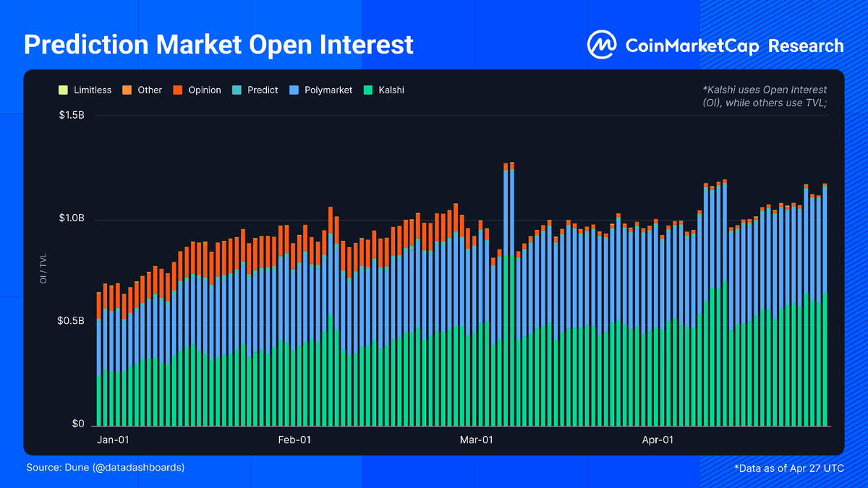Viewport: 868px width, 488px height.
Task: Select the Opinion legend label
Action: (x=205, y=90)
